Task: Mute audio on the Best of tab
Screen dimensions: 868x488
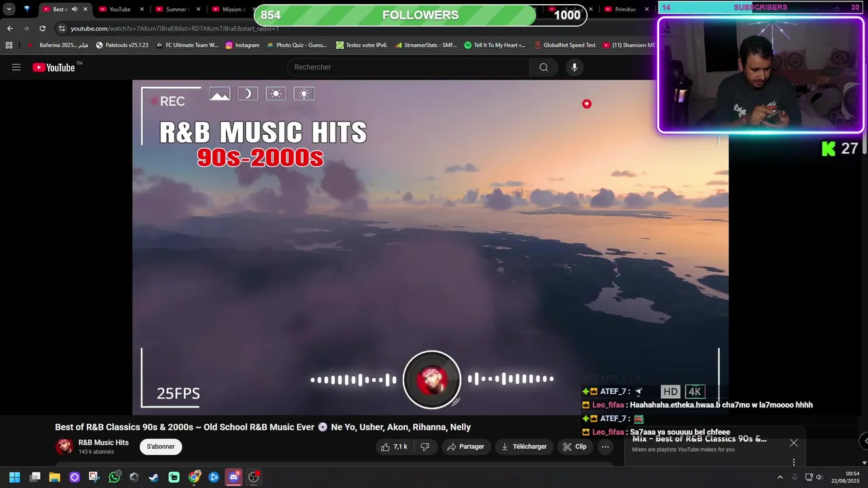Action: pos(74,9)
